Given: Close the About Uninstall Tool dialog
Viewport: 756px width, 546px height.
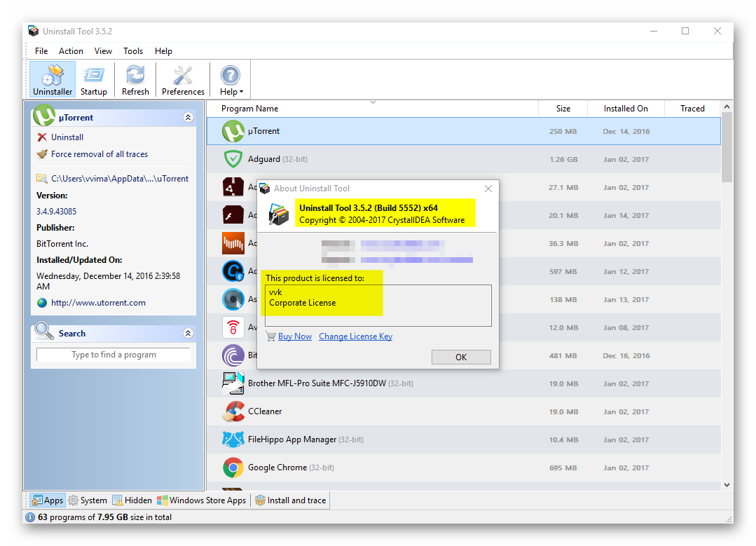Looking at the screenshot, I should (x=488, y=189).
